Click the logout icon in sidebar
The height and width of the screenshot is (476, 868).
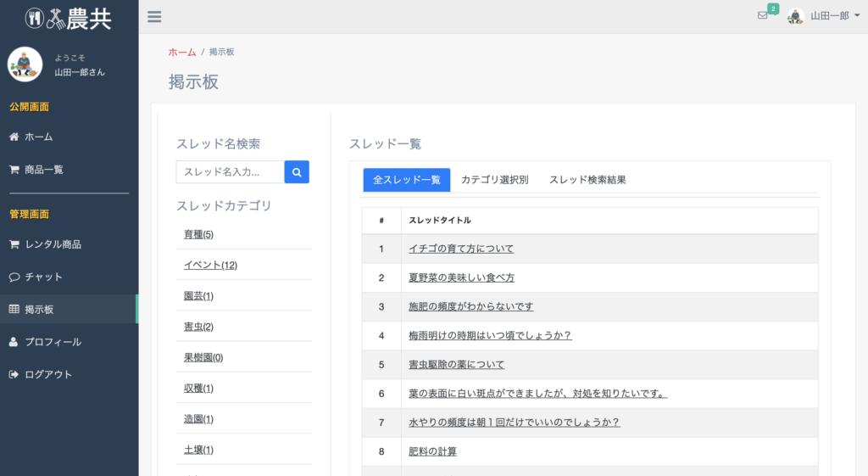[14, 374]
